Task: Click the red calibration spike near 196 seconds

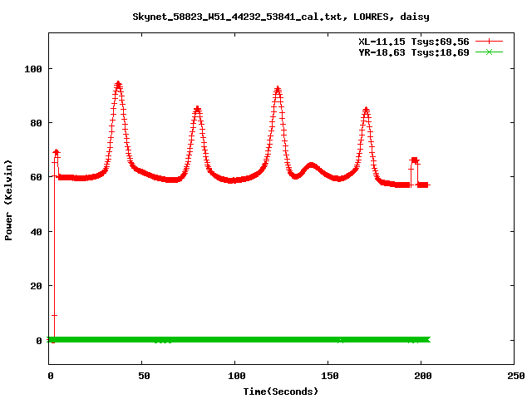Action: (414, 160)
